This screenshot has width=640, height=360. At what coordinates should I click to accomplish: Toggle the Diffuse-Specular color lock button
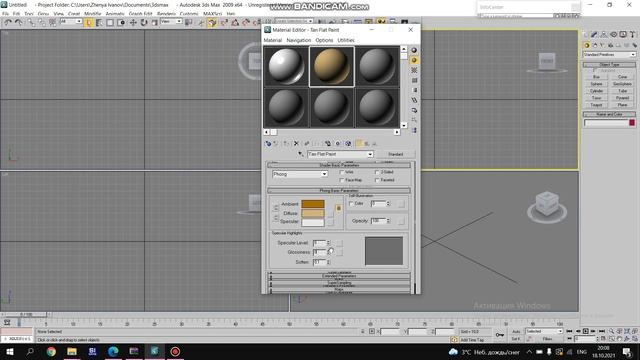(x=276, y=218)
